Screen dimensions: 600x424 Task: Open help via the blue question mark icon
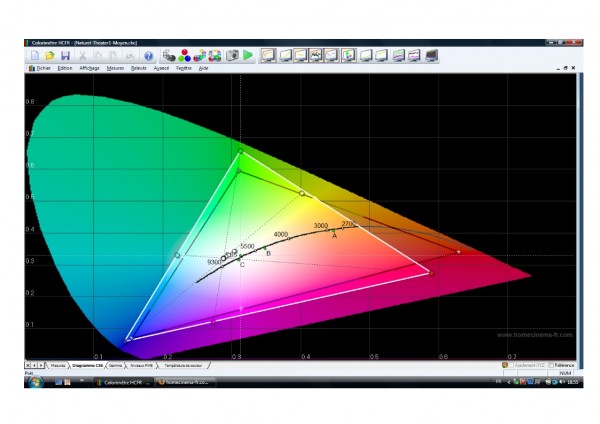pyautogui.click(x=149, y=56)
